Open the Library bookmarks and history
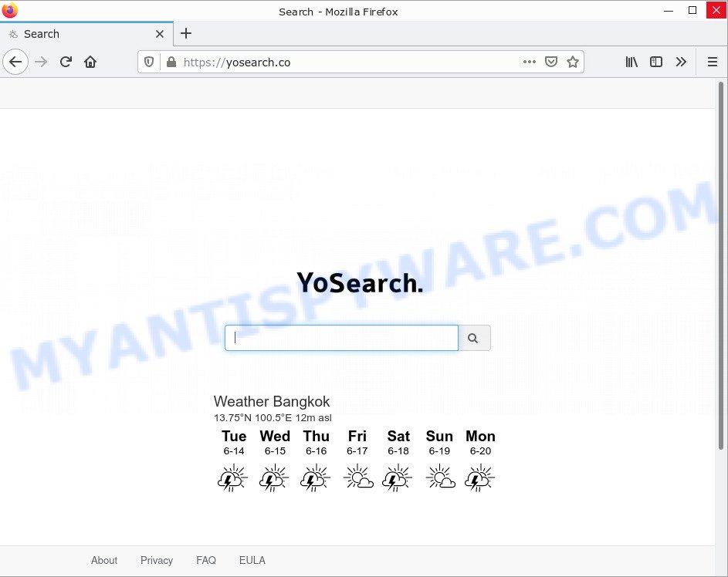728x577 pixels. 631,62
